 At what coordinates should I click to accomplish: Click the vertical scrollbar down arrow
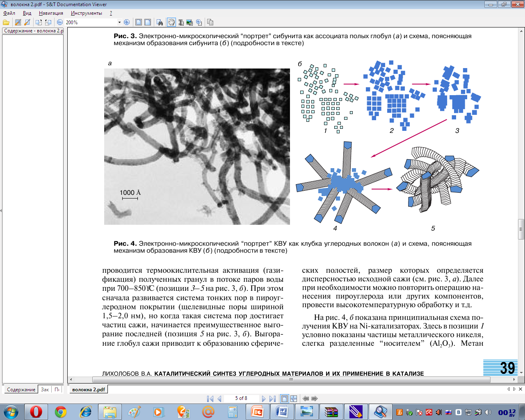click(521, 372)
